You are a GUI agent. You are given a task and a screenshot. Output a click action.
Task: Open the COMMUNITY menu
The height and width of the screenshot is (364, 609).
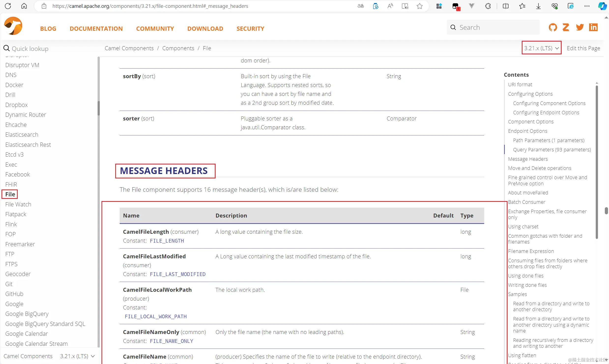tap(155, 29)
